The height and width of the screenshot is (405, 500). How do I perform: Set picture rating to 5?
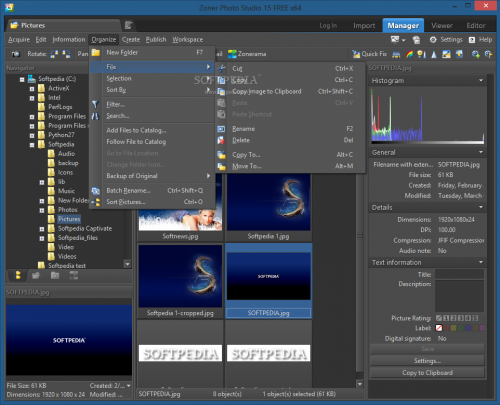point(475,318)
